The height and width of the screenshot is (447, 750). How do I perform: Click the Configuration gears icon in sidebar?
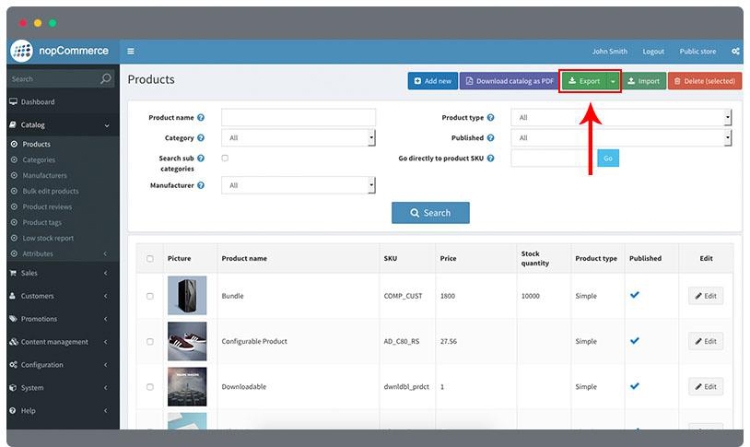pos(13,365)
